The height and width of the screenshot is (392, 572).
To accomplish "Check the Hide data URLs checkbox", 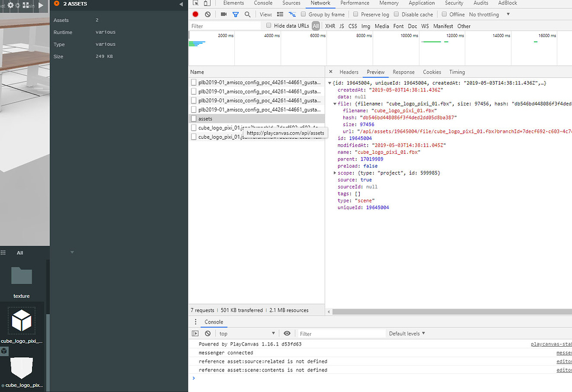I will [268, 25].
